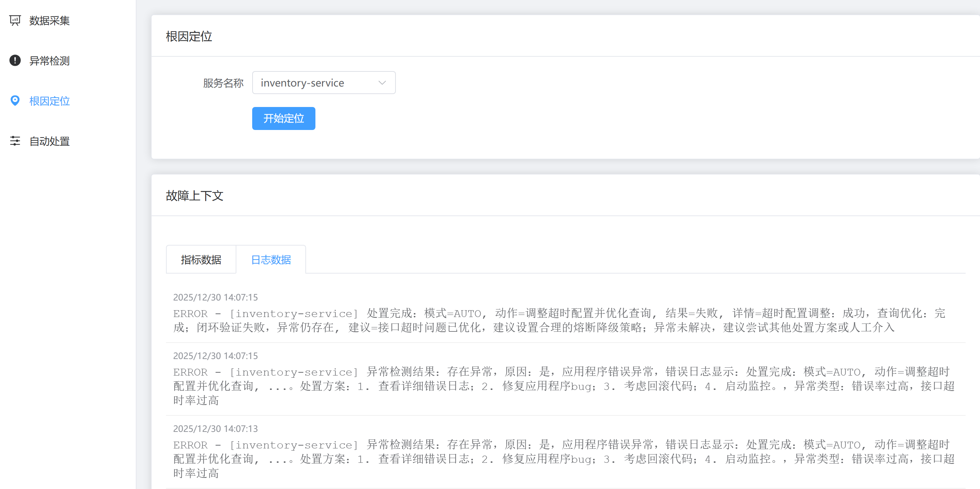Select a service from the combo box

(324, 83)
